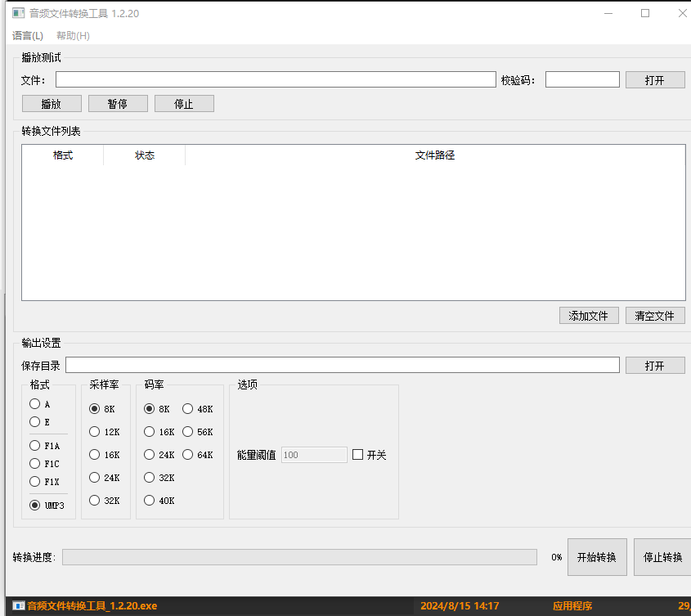Click the 校验码 input field
The width and height of the screenshot is (691, 616).
click(x=582, y=80)
